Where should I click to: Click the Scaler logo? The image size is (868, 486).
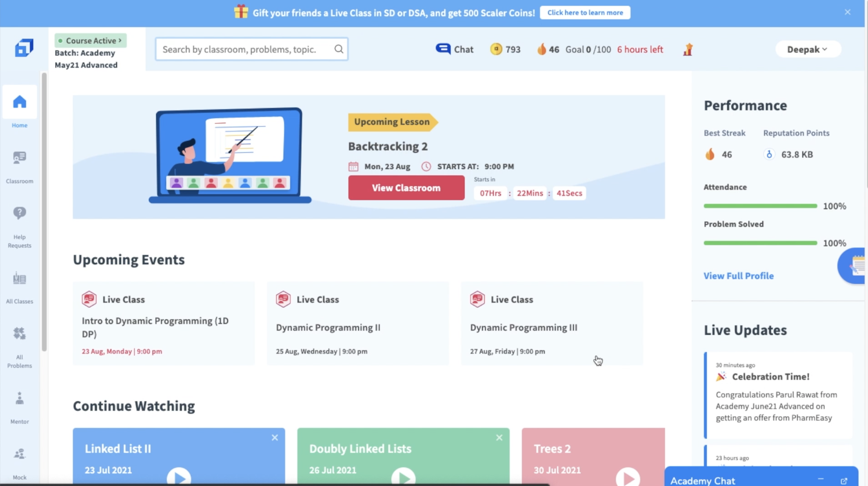pos(24,48)
